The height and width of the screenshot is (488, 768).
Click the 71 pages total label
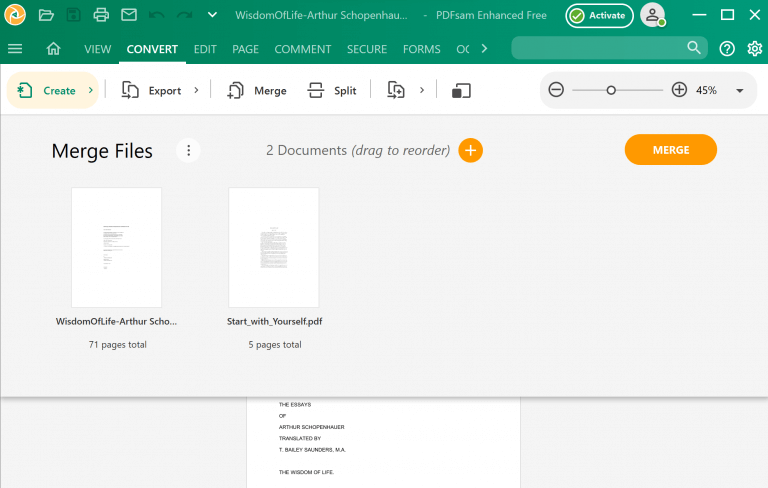point(118,344)
